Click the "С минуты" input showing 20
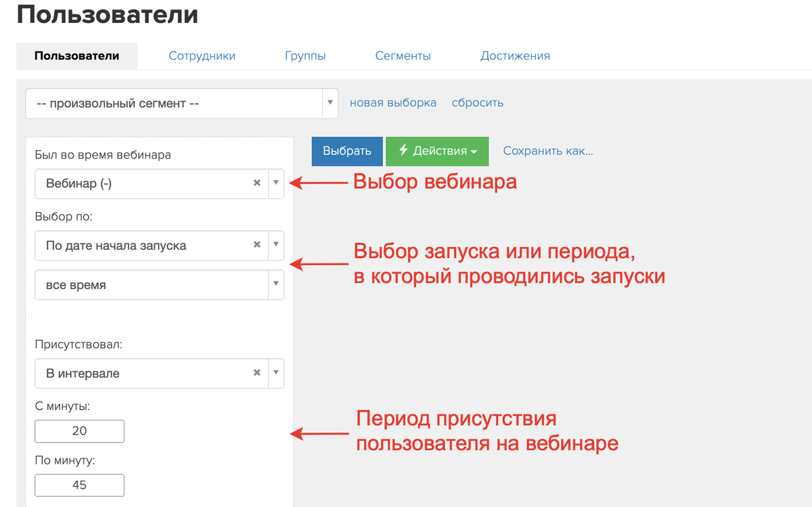This screenshot has width=812, height=507. 79,431
